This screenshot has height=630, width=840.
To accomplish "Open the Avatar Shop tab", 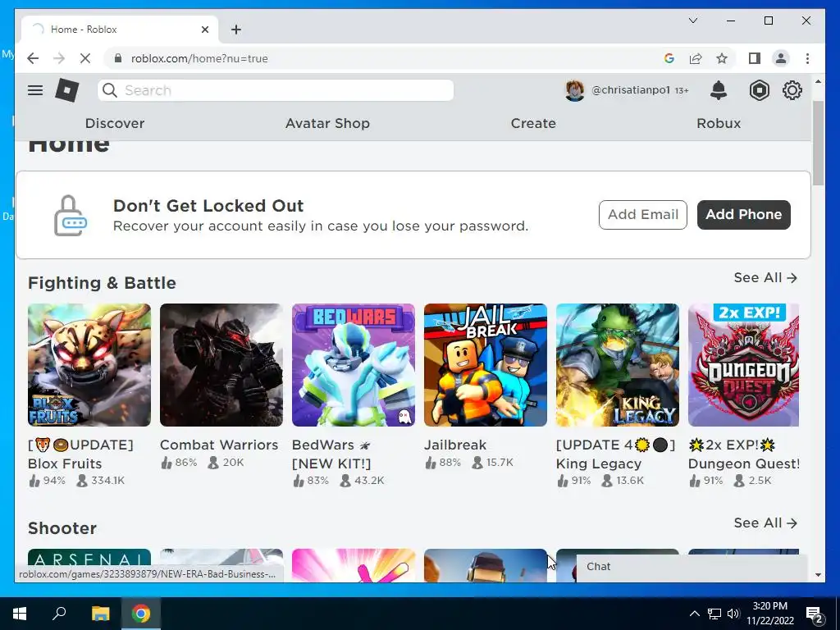I will 327,123.
